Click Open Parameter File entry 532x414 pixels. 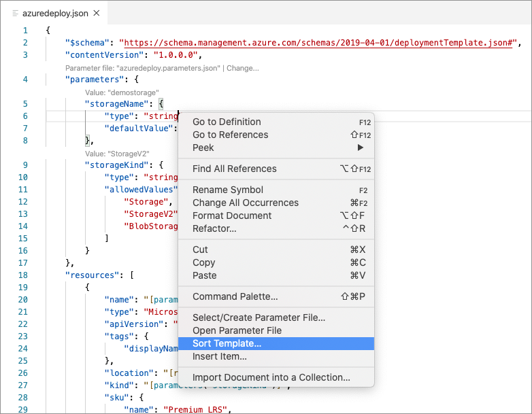[x=276, y=330]
